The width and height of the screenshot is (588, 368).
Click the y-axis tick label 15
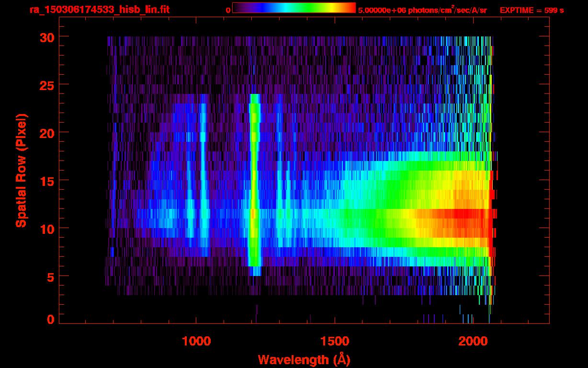46,181
